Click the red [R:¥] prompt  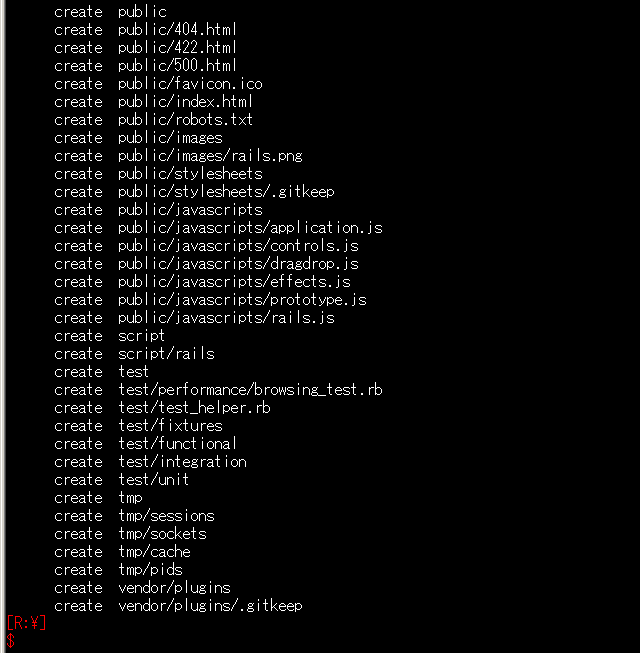(26, 623)
